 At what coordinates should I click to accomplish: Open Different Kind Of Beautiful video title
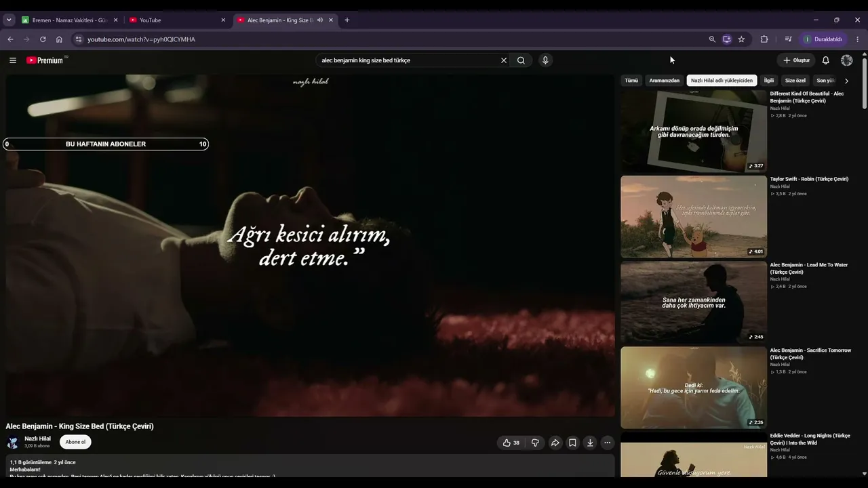pyautogui.click(x=807, y=97)
